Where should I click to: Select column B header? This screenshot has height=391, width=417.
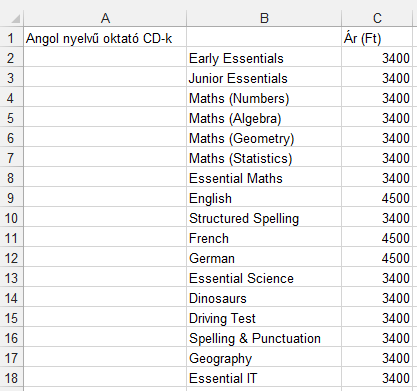[264, 18]
